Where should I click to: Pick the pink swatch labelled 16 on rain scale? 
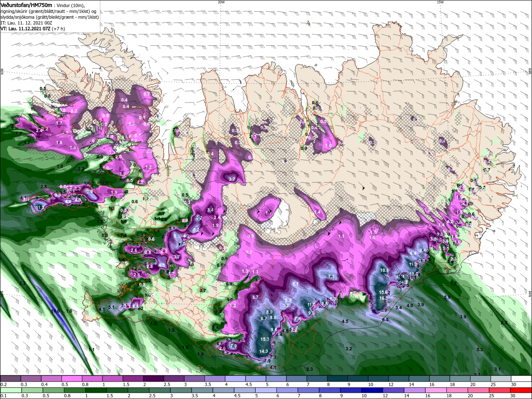(436, 390)
